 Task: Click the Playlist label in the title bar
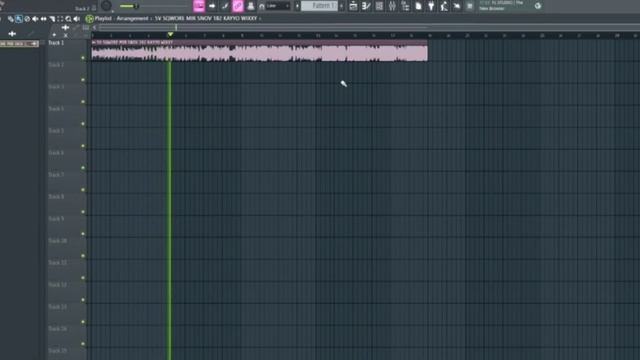click(103, 19)
